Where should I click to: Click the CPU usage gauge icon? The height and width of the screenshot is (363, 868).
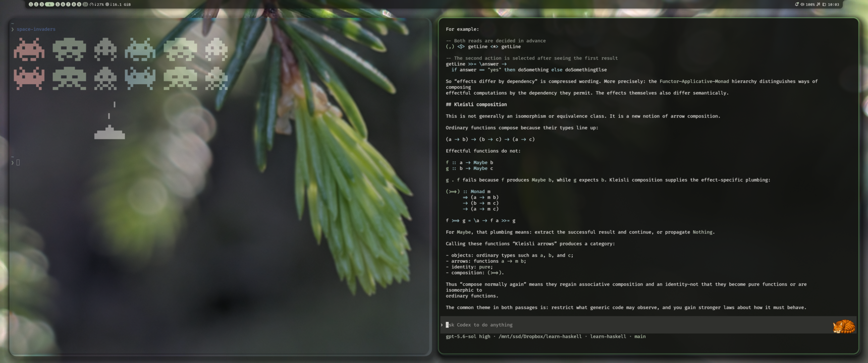(x=91, y=4)
